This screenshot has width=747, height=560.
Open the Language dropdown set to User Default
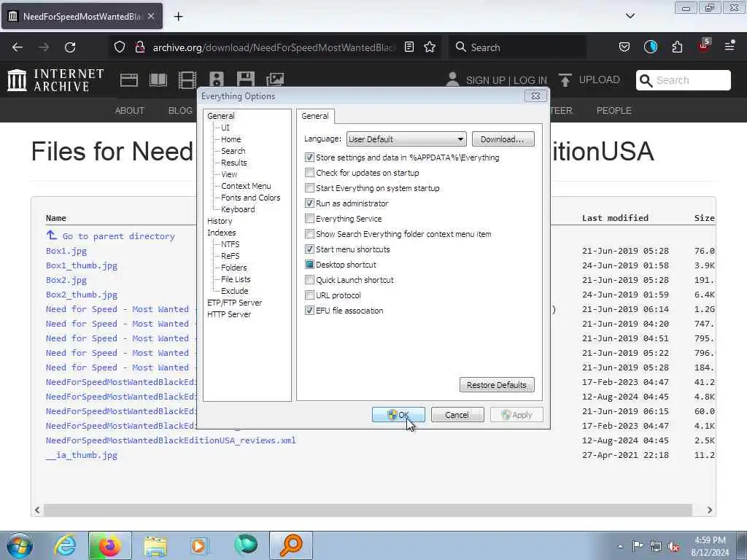point(406,139)
